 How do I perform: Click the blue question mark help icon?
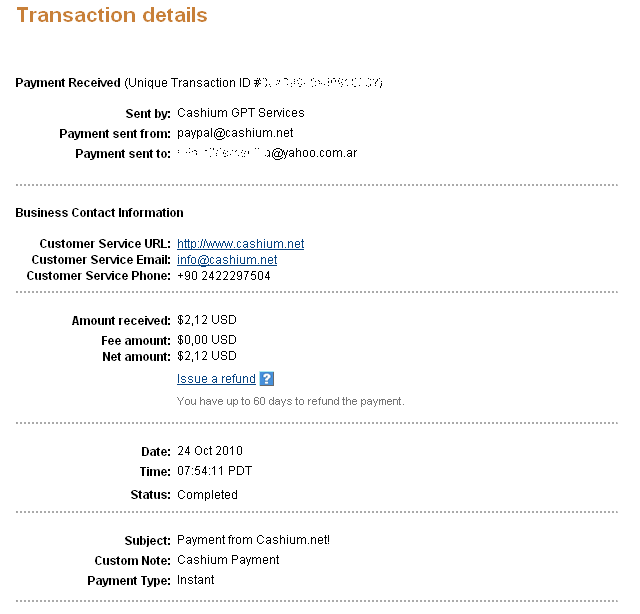tap(267, 378)
